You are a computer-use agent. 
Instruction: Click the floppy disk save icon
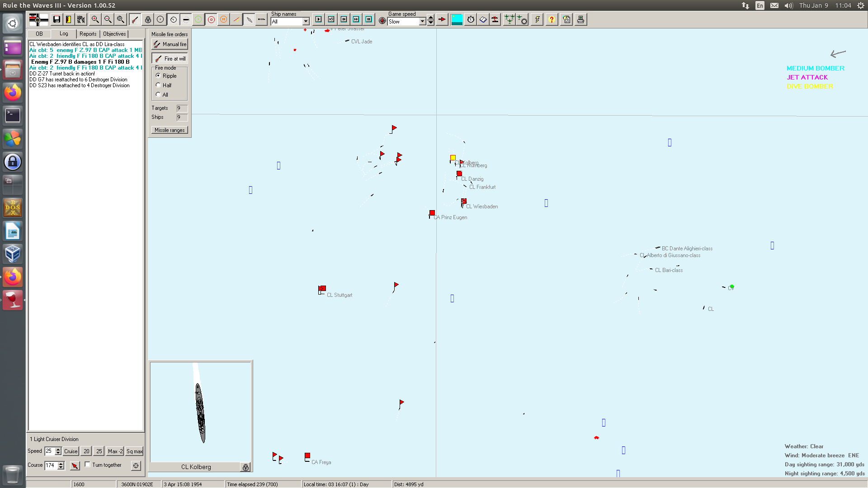pyautogui.click(x=57, y=19)
